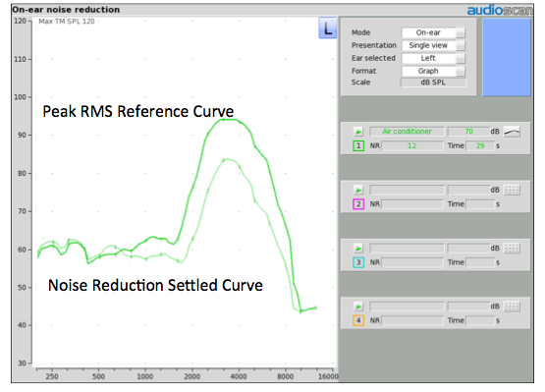Start test 3 with its play button
The width and height of the screenshot is (545, 392).
(358, 249)
